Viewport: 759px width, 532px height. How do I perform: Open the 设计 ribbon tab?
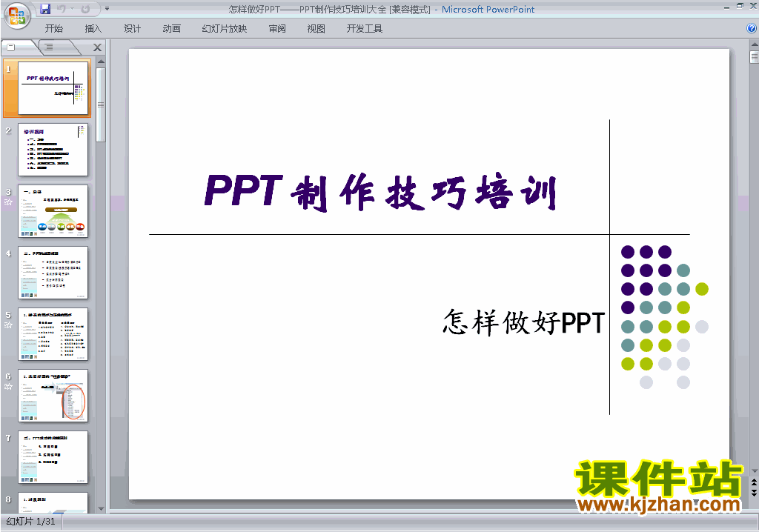tap(132, 29)
